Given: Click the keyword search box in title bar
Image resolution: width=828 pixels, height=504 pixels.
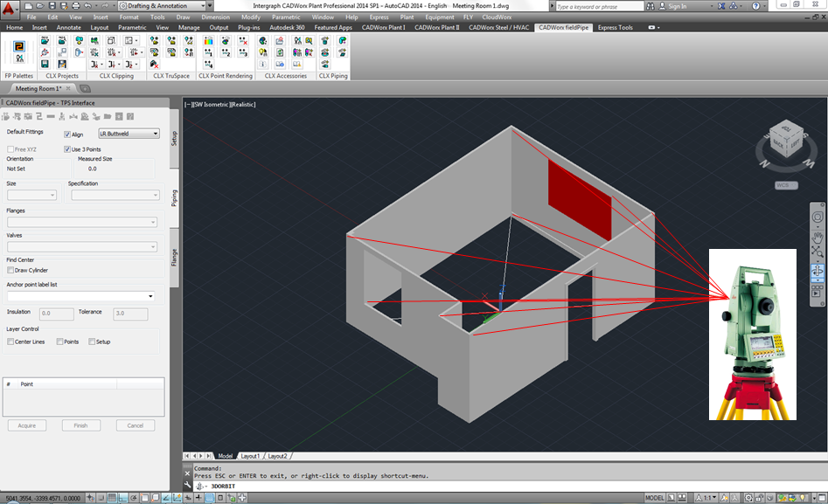Looking at the screenshot, I should point(599,6).
